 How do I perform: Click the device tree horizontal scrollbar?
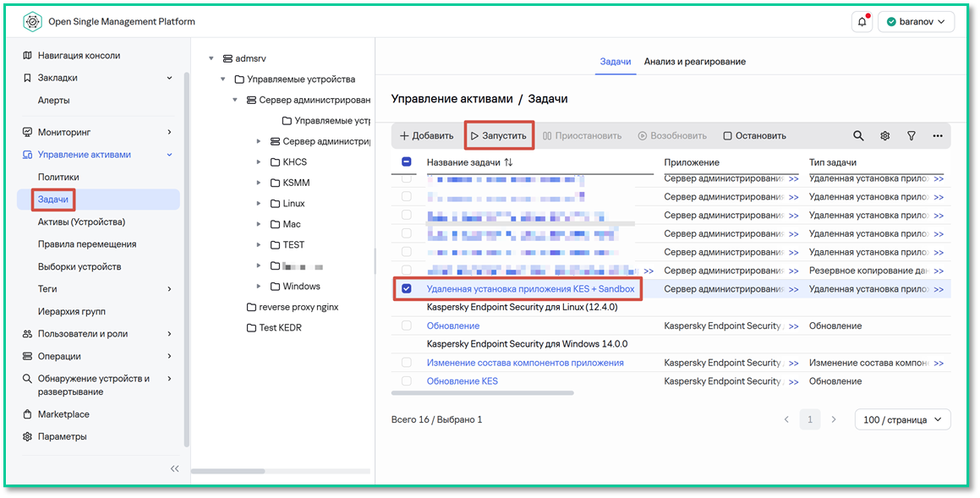[227, 471]
